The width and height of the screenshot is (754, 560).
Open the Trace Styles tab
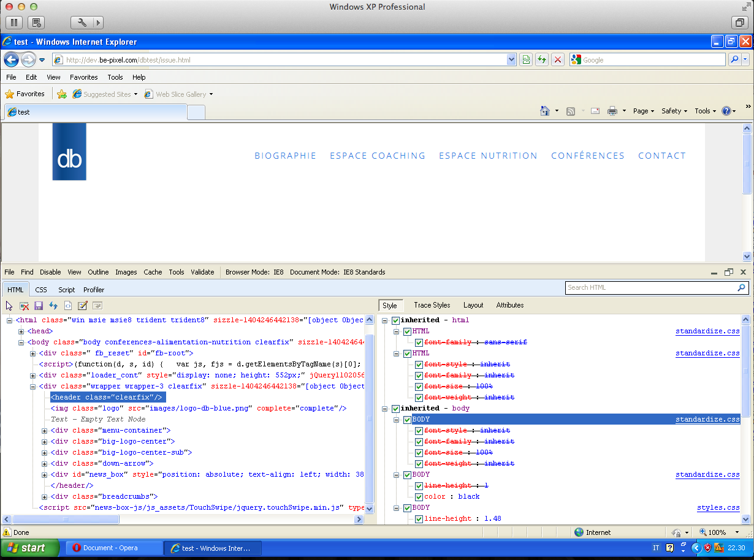432,305
